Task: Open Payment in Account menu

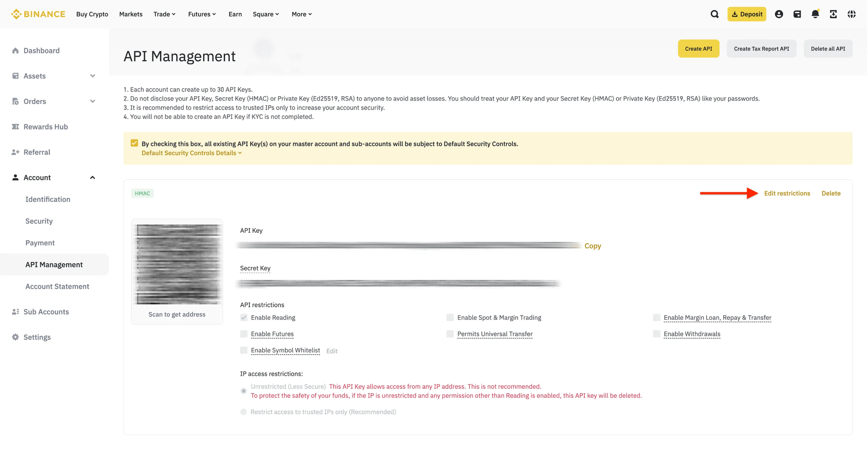Action: point(40,243)
